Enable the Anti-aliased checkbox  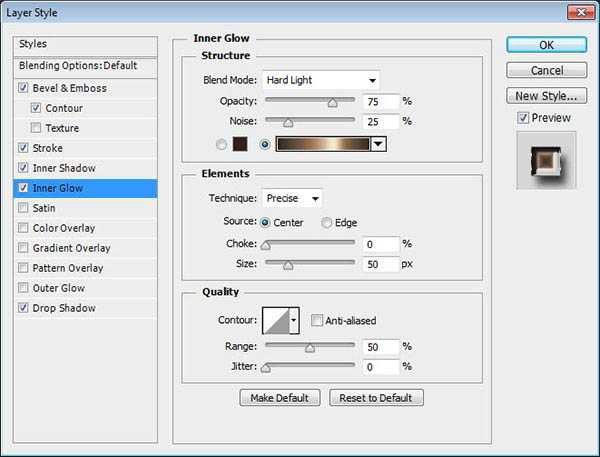[317, 321]
